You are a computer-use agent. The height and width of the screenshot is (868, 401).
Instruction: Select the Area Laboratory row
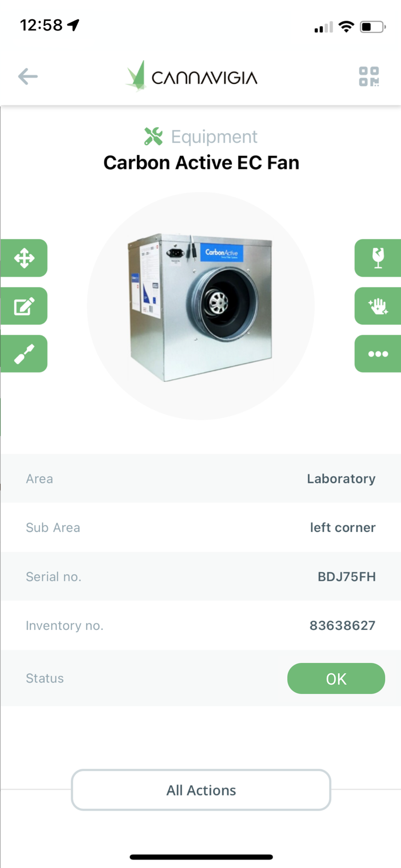(200, 479)
